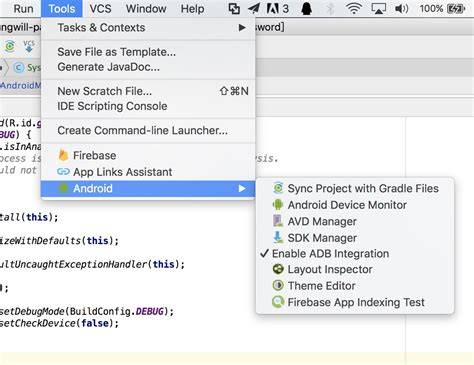Click the Android robot icon in Tools menu
The image size is (474, 365).
click(x=63, y=188)
